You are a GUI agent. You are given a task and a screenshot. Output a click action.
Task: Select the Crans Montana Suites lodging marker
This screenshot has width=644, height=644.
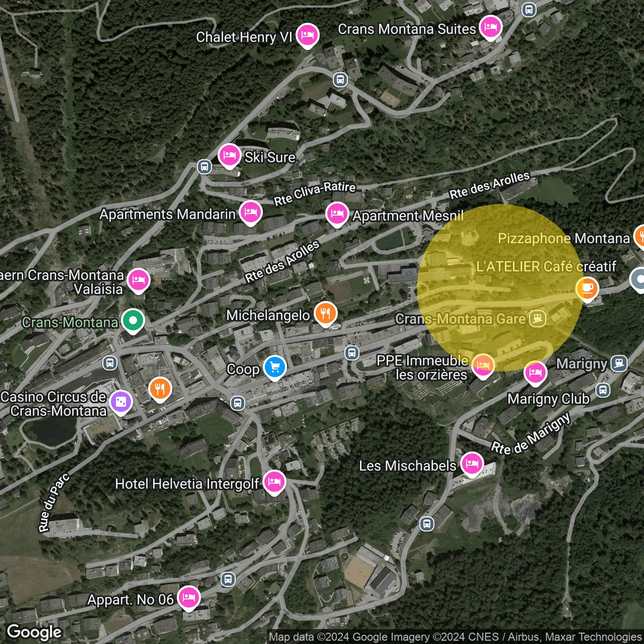[491, 27]
